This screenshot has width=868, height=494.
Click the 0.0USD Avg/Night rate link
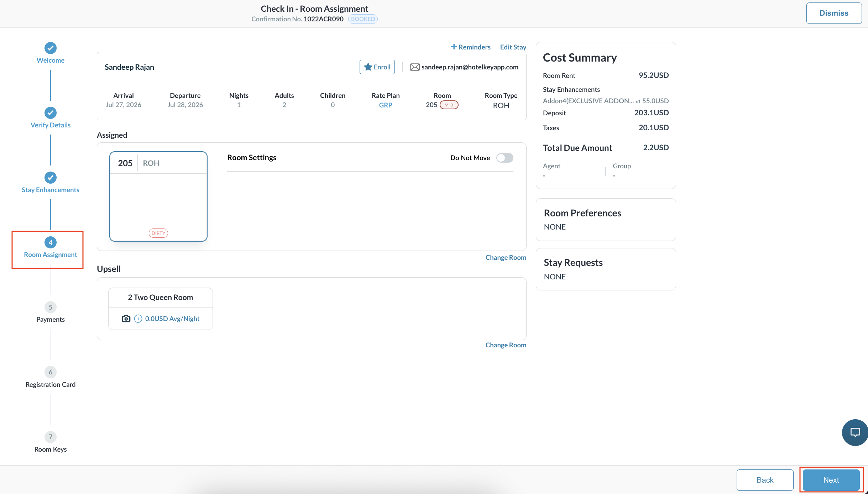pos(172,319)
